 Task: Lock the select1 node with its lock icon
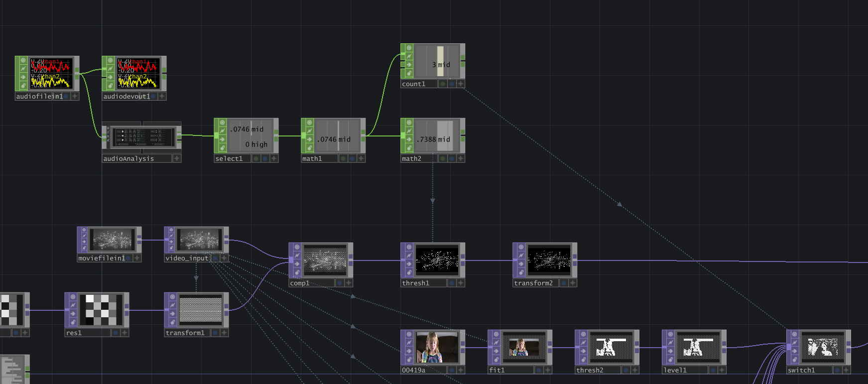(x=222, y=148)
